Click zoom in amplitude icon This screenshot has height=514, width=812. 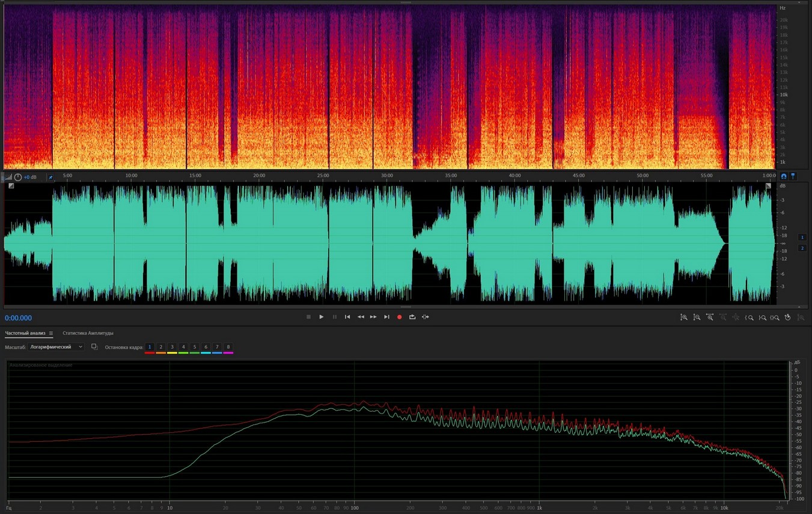click(x=683, y=317)
